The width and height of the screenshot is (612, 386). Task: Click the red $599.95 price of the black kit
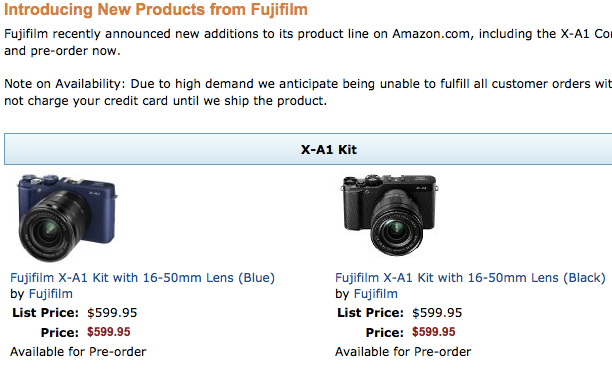pos(434,332)
